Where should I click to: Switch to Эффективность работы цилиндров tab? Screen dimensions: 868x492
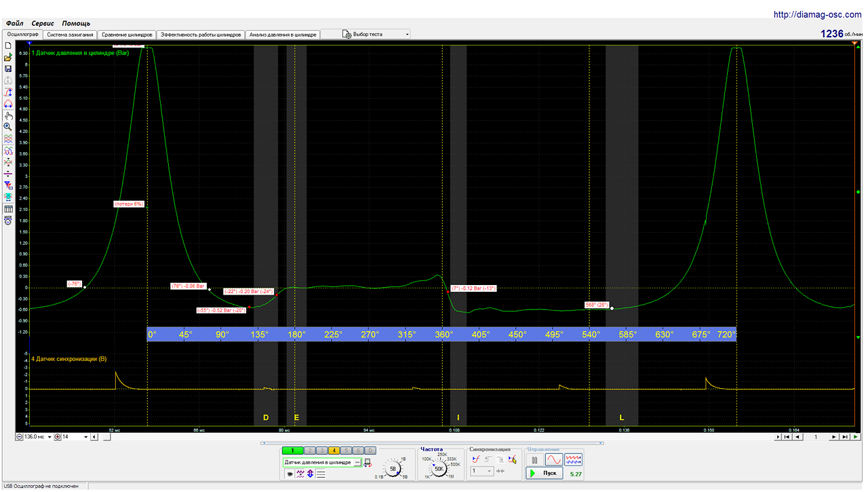pyautogui.click(x=201, y=34)
